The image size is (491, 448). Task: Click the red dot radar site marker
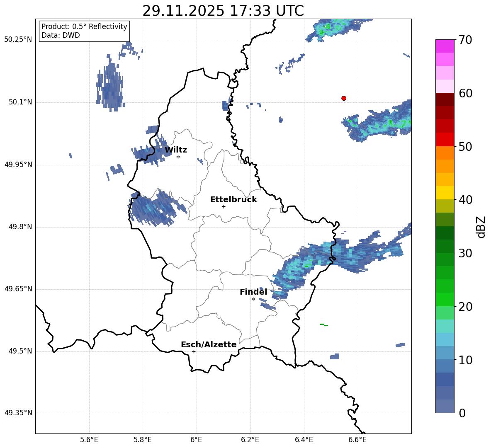click(344, 98)
